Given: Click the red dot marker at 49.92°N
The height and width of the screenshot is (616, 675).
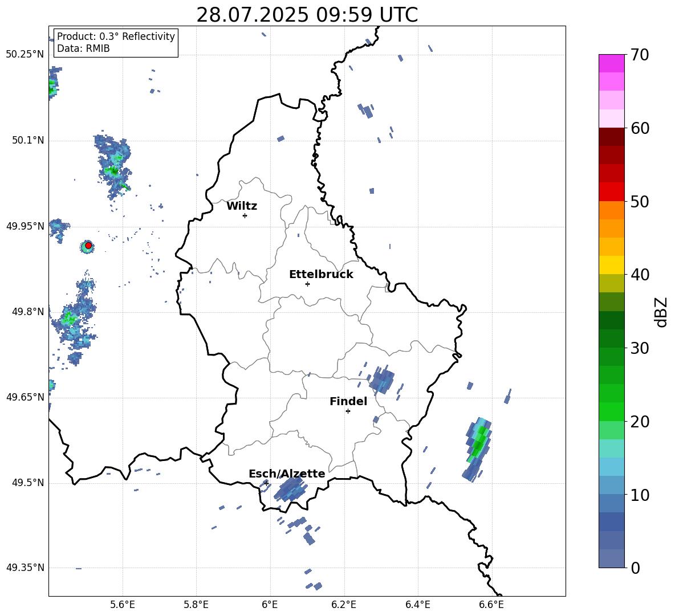Looking at the screenshot, I should click(88, 246).
